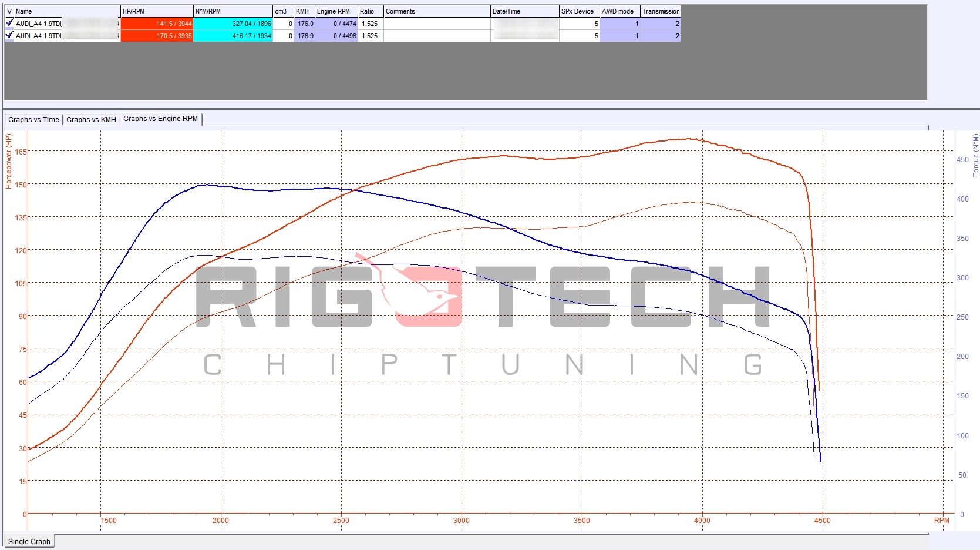Click the 450 mark on the torque axis

tap(962, 159)
